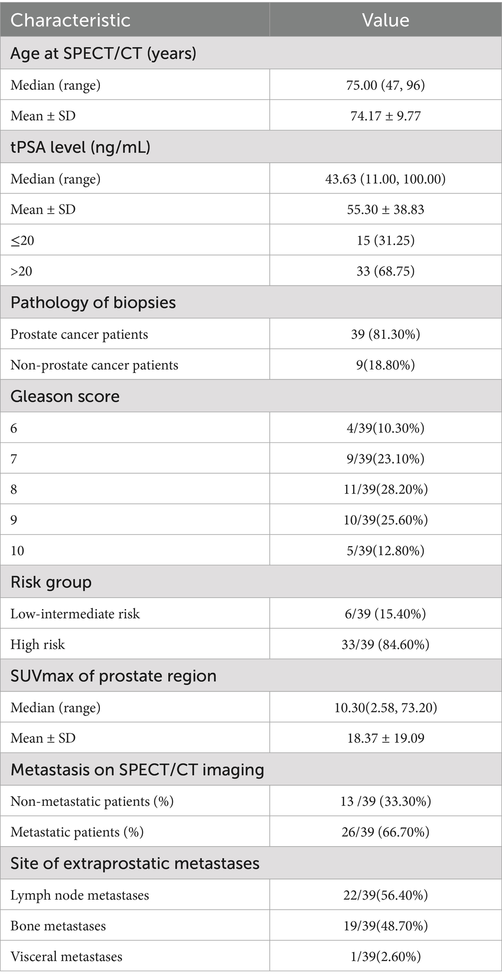Viewport: 502px width, 980px height.
Task: Click the tPSA level (ng/mL) section heading
Action: pos(80,147)
